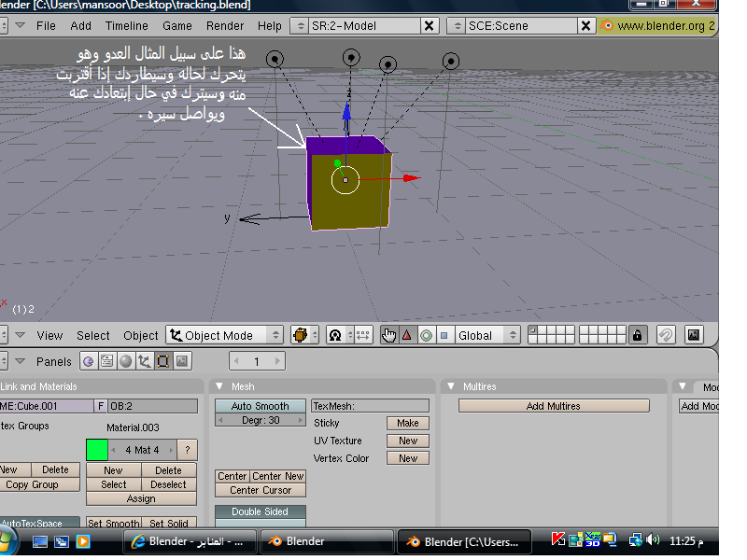Open the SR:2-Model screen selector arrows
This screenshot has width=747, height=560.
coord(300,26)
